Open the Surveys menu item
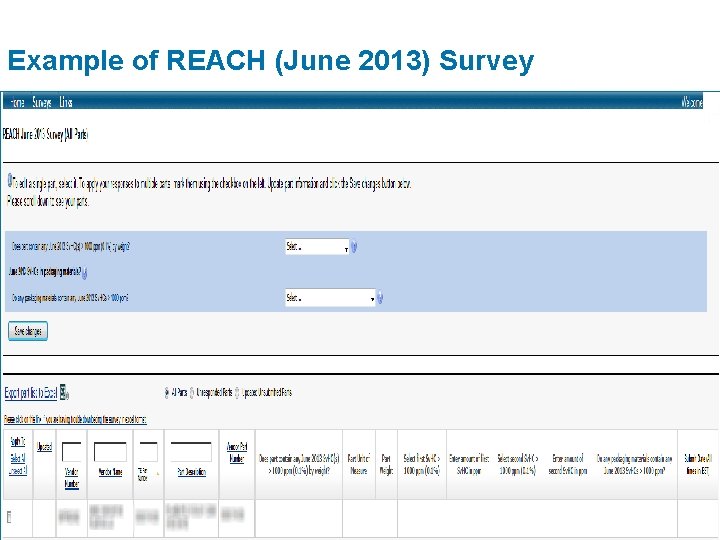The height and width of the screenshot is (540, 720). click(42, 102)
